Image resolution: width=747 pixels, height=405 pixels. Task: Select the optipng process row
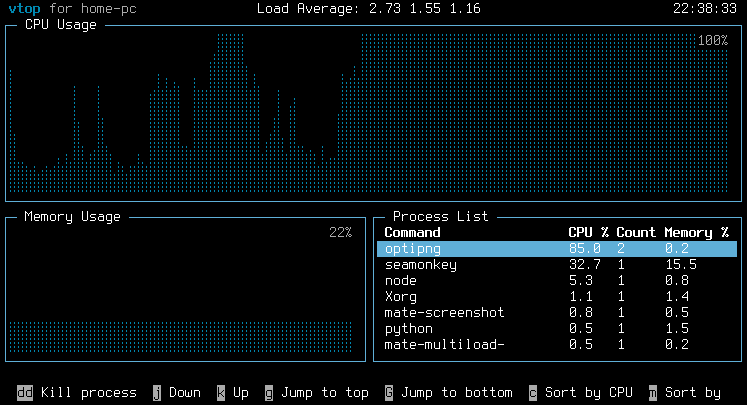(x=557, y=249)
